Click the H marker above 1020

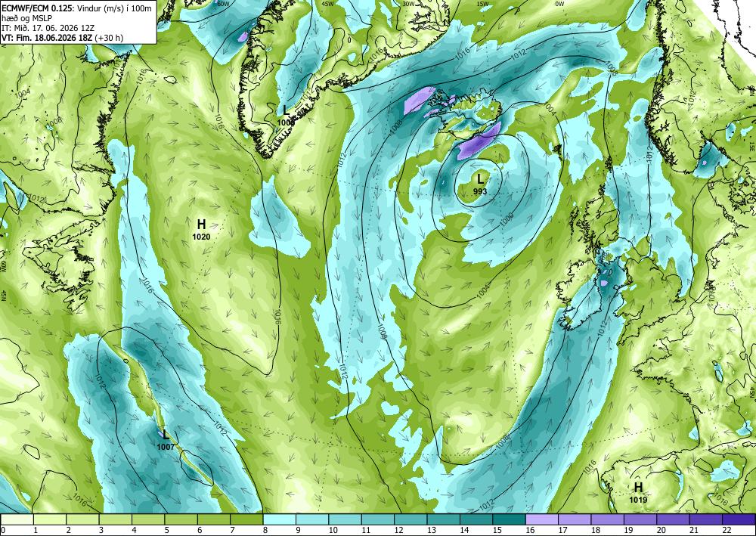click(x=201, y=224)
